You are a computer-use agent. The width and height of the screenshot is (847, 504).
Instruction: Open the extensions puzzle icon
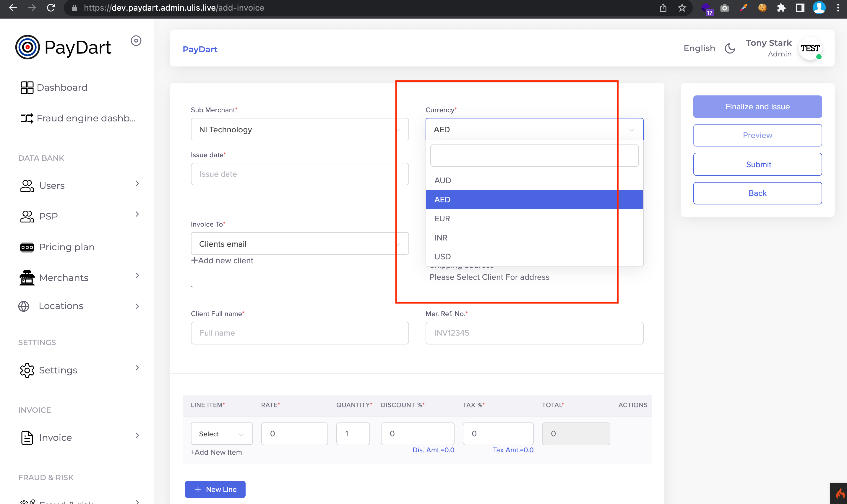coord(781,8)
